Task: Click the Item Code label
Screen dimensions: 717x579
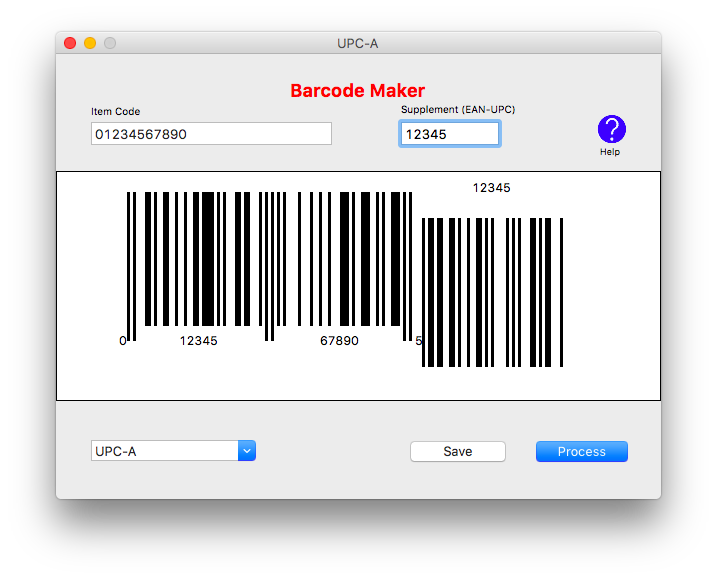Action: click(115, 112)
